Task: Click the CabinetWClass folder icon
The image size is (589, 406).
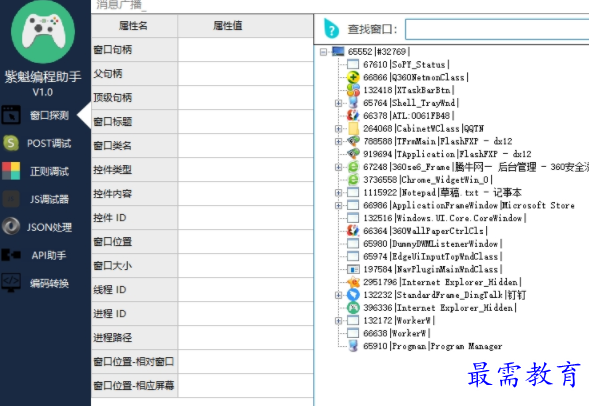Action: point(353,128)
